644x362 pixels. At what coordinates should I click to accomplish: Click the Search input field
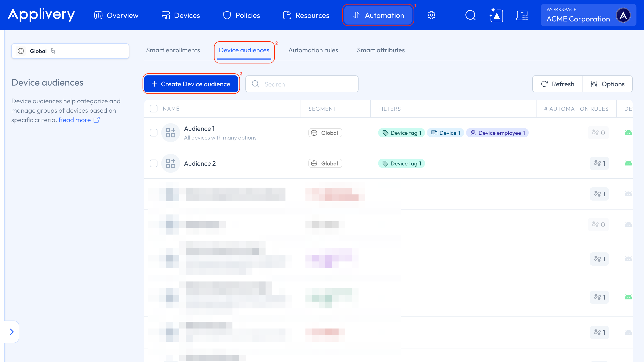coord(302,84)
